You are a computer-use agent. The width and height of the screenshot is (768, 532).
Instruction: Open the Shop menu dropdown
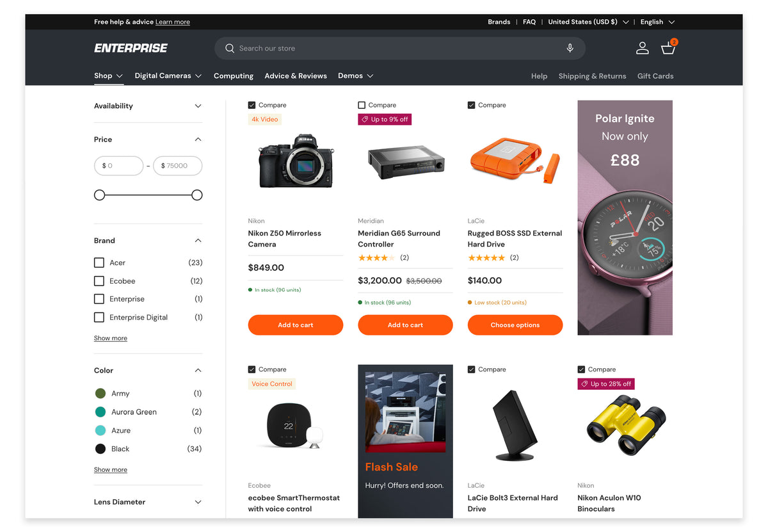(x=108, y=76)
